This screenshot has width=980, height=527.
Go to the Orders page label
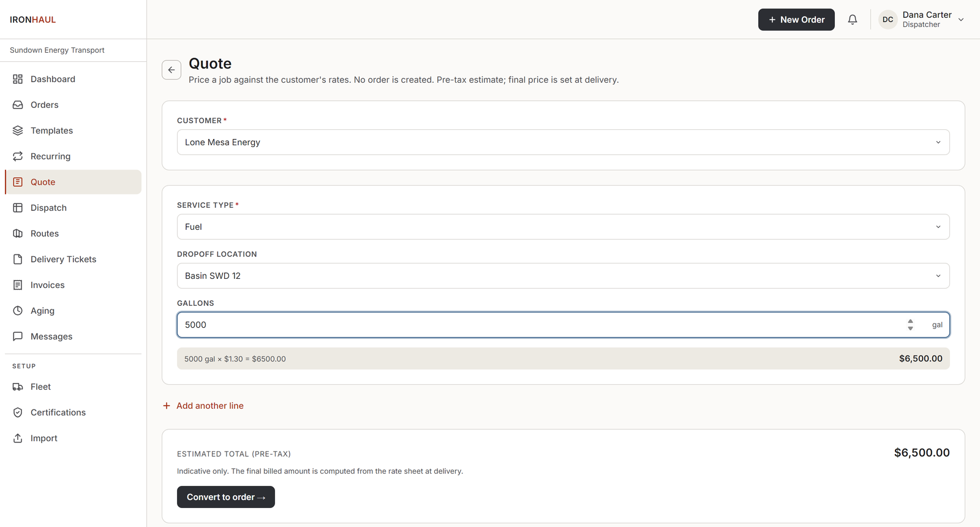(45, 105)
